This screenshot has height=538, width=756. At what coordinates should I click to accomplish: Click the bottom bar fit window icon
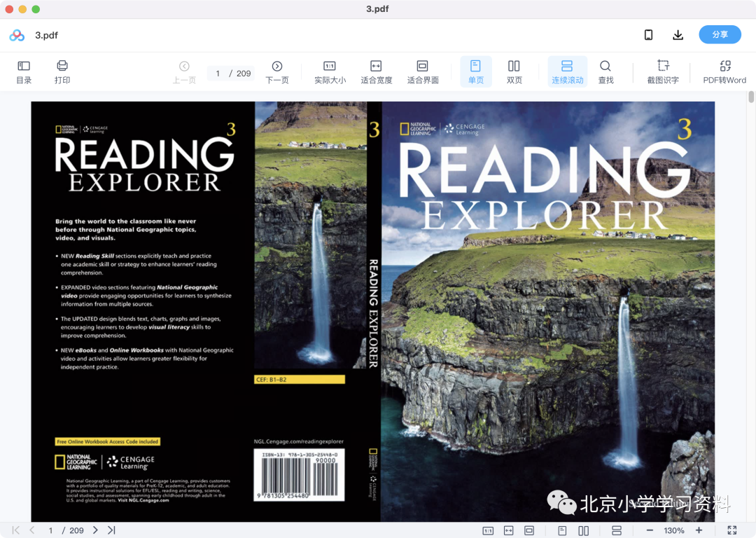click(x=529, y=531)
